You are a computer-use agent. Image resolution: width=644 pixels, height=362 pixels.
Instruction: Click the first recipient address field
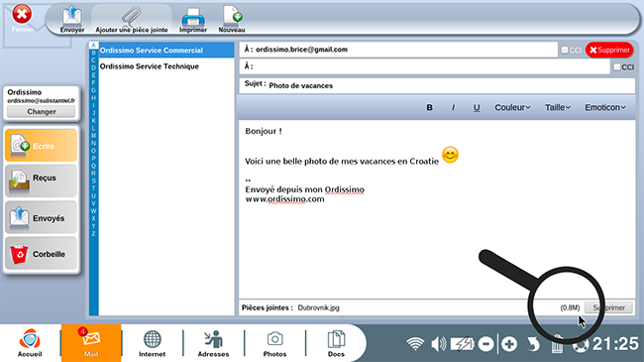tap(398, 50)
